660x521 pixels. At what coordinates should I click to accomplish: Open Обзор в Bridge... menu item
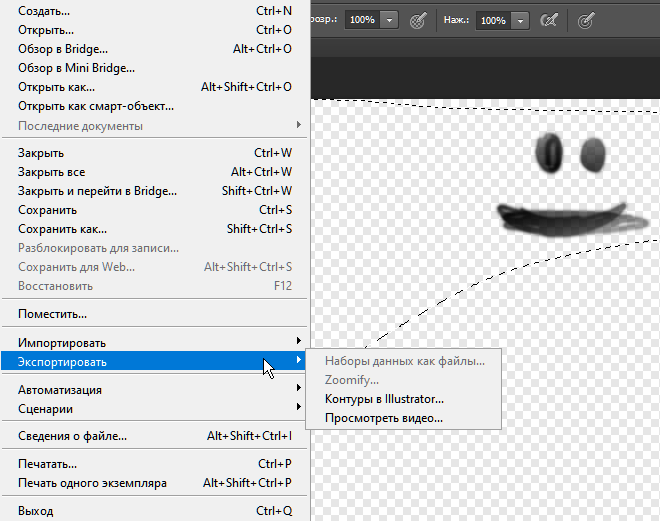63,49
